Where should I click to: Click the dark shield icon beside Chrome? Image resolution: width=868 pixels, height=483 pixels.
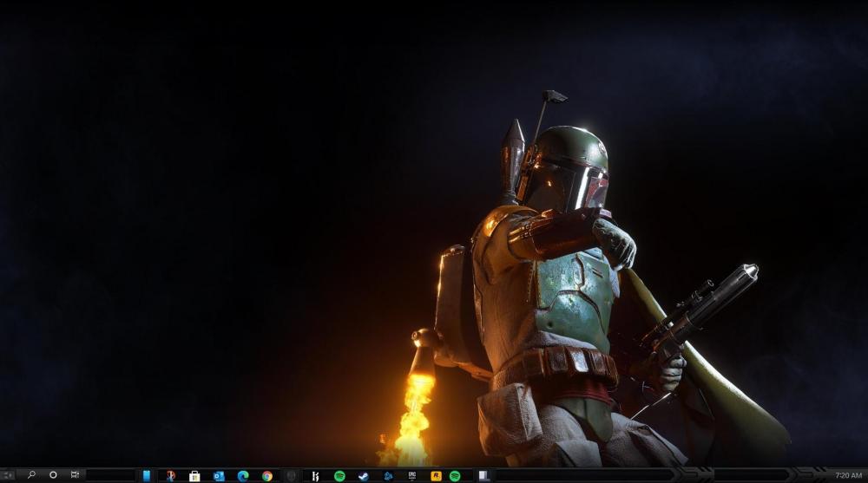point(291,475)
